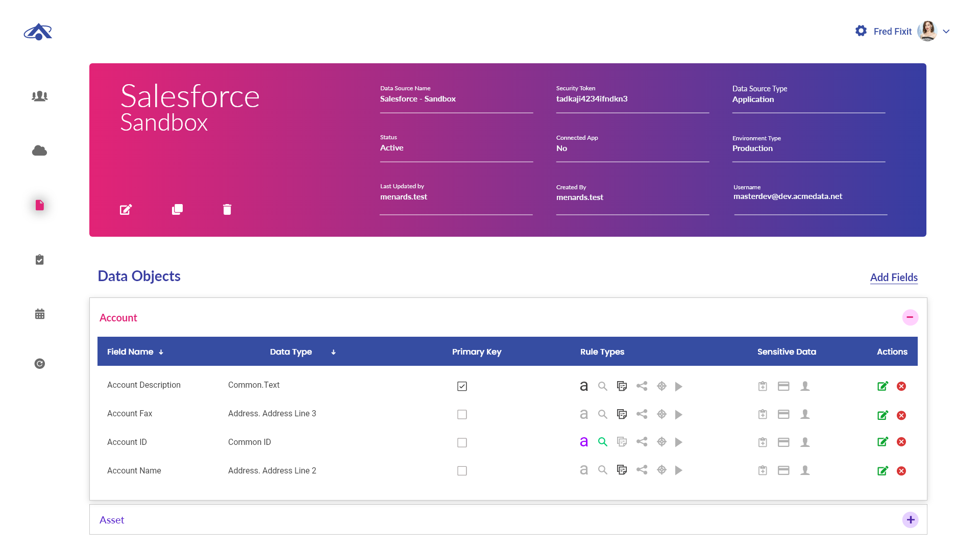This screenshot has height=551, width=980.
Task: Expand the Asset data object section
Action: tap(910, 520)
